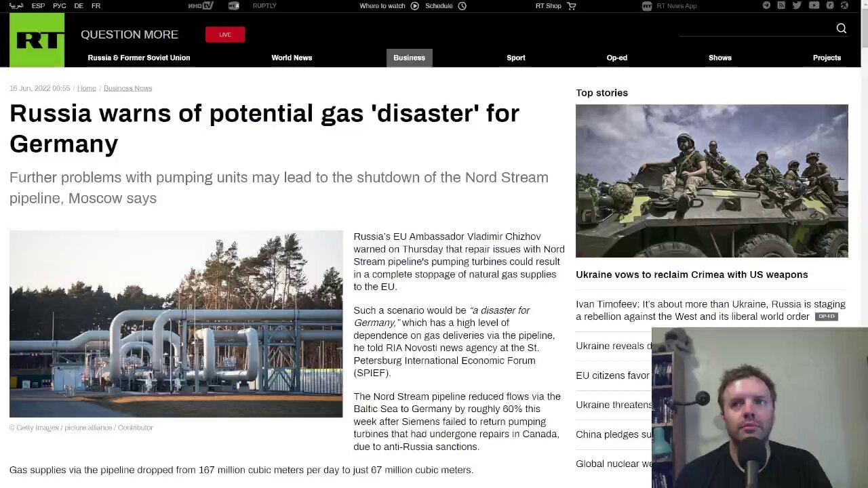
Task: Open RT's Twitter icon
Action: [797, 5]
